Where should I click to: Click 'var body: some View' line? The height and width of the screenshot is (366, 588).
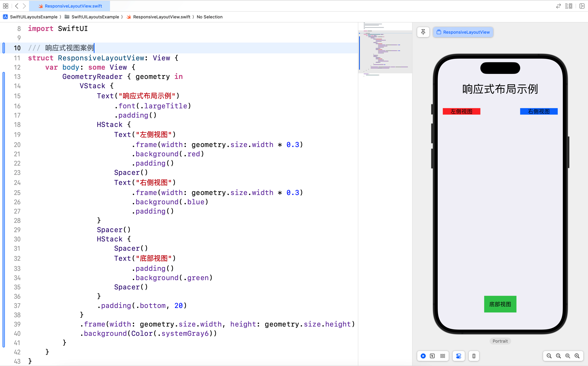pos(90,67)
